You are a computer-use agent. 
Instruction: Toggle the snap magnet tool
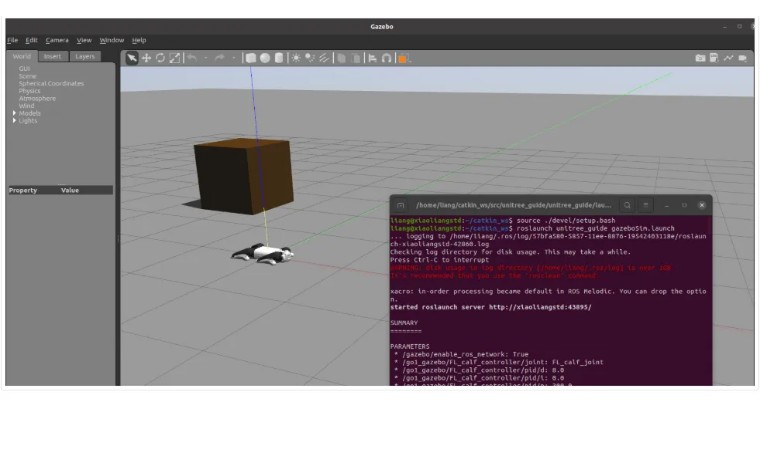coord(387,58)
